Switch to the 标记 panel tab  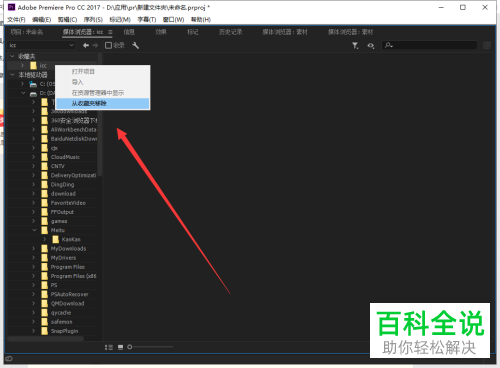click(x=193, y=32)
